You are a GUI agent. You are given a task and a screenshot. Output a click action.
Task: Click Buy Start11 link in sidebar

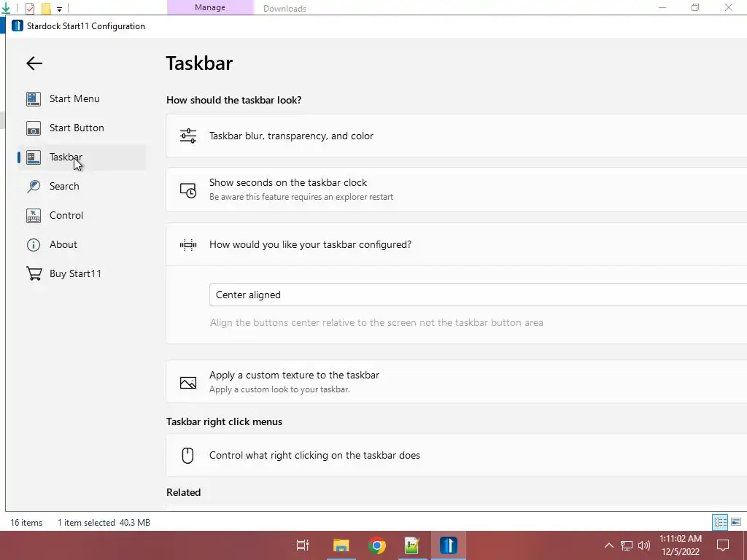pos(82,274)
